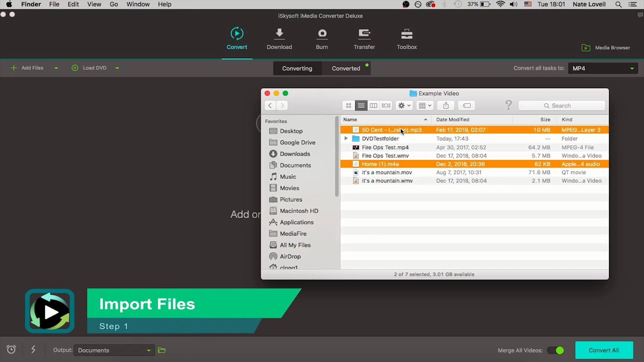Image resolution: width=644 pixels, height=362 pixels.
Task: Select the DVDTestfolder folder row
Action: click(475, 138)
